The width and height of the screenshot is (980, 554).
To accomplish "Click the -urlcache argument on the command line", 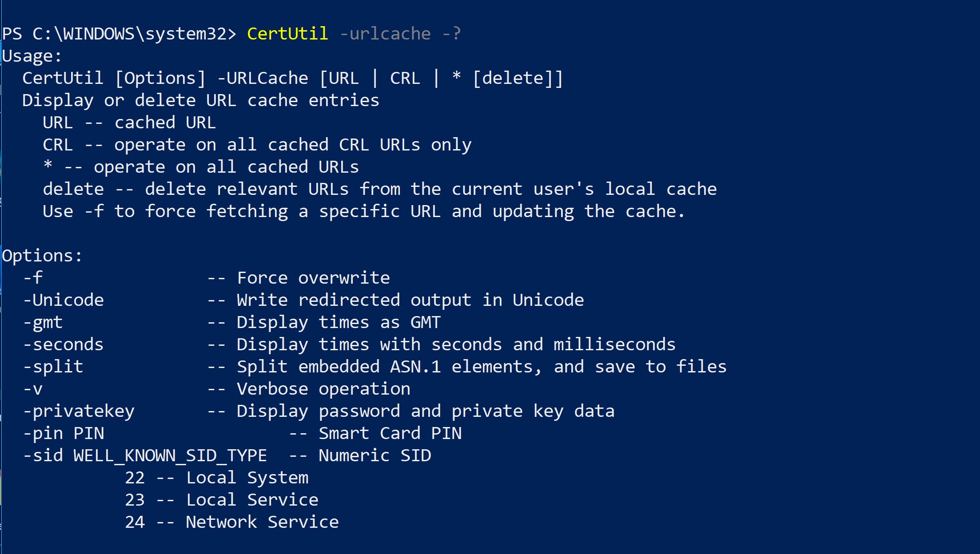I will (385, 34).
